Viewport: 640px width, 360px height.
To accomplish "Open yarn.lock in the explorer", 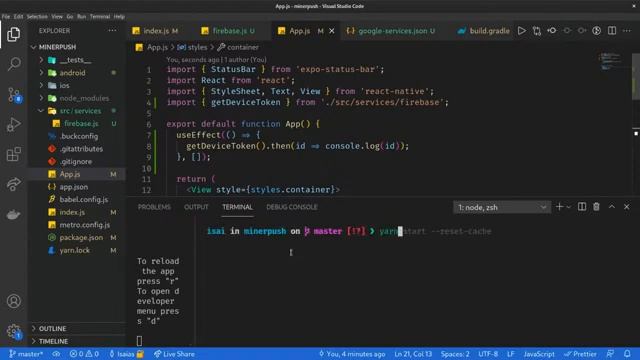I will point(74,250).
